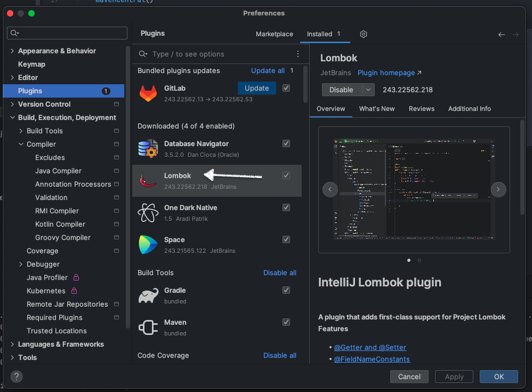This screenshot has height=392, width=532.
Task: Expand Appearance & Behavior settings
Action: tap(12, 51)
